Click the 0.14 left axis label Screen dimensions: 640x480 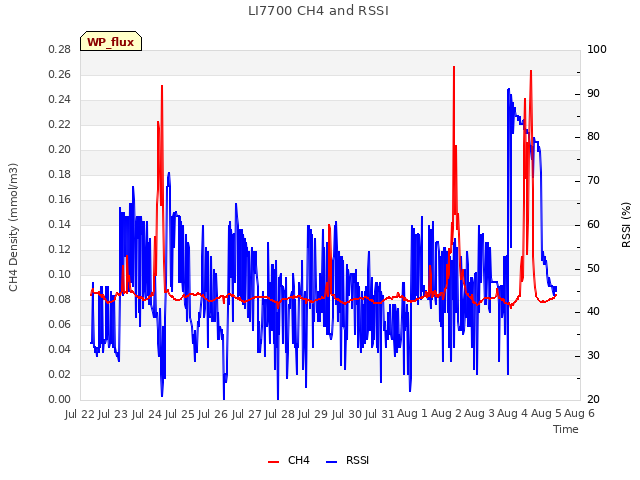pyautogui.click(x=60, y=224)
